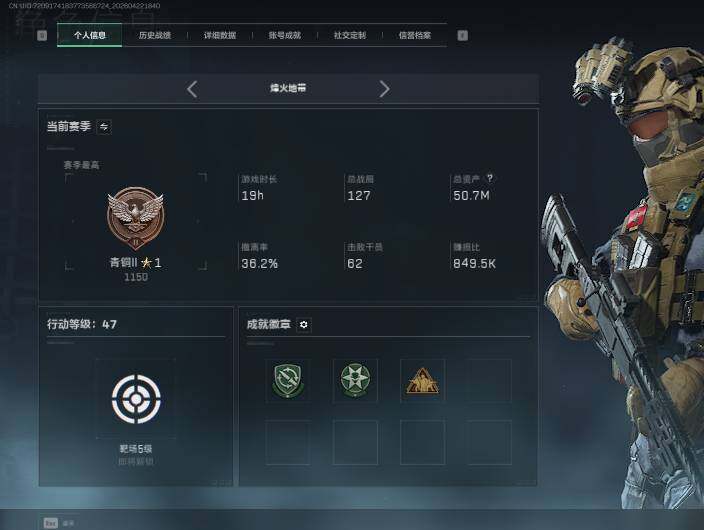704x530 pixels.
Task: Switch to the 历史战绩 tab
Action: coord(154,35)
